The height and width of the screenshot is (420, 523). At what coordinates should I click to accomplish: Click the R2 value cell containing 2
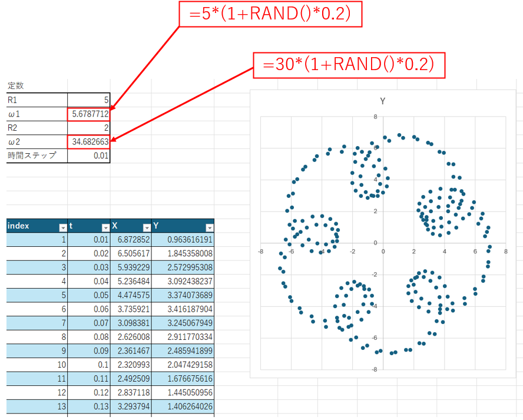[x=88, y=128]
